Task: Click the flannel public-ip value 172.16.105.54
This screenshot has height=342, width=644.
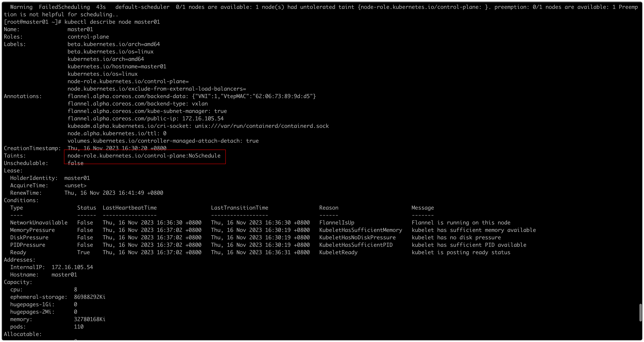Action: pyautogui.click(x=203, y=118)
